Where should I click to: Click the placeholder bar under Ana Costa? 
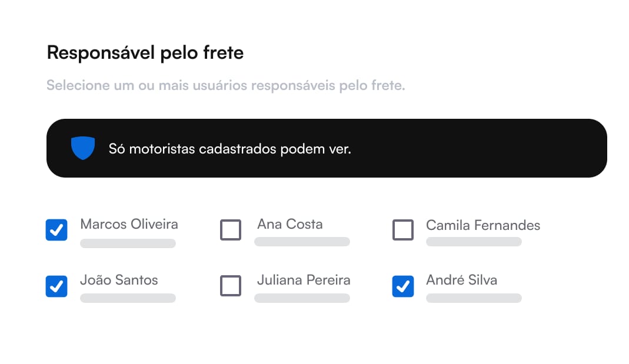click(302, 242)
